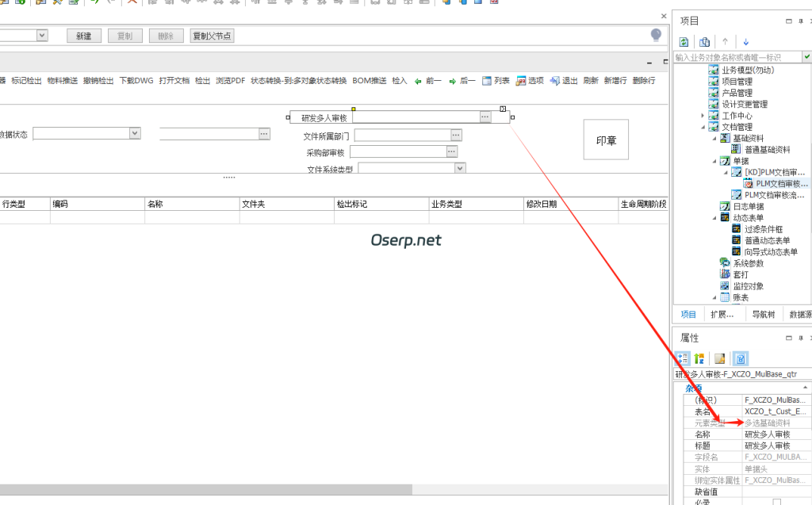
Task: Toggle the 必录 required checkbox
Action: (776, 502)
